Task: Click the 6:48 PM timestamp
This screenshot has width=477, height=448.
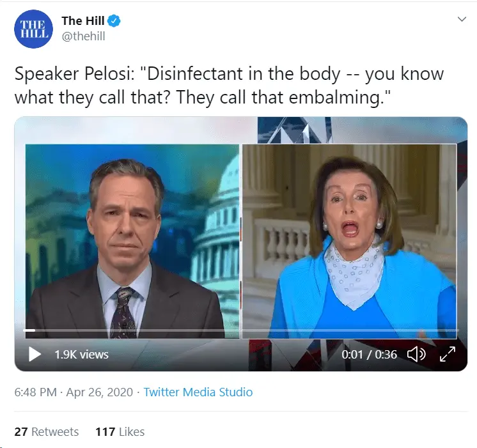Action: pyautogui.click(x=36, y=392)
